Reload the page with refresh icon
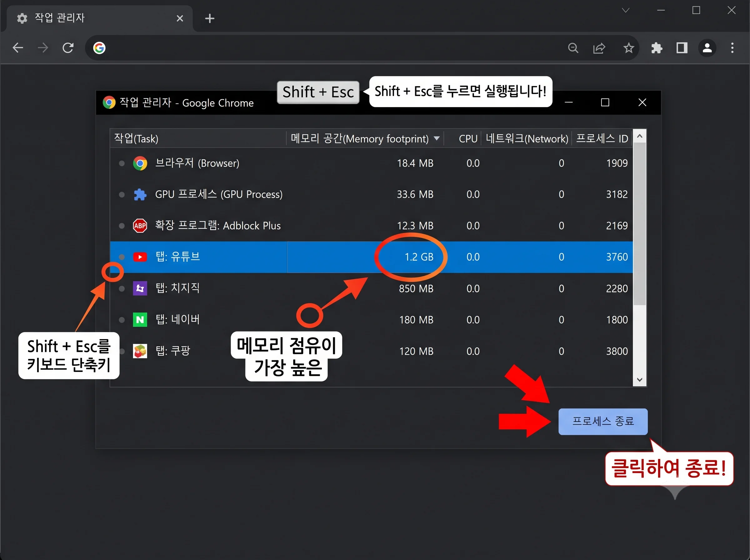 [x=68, y=48]
